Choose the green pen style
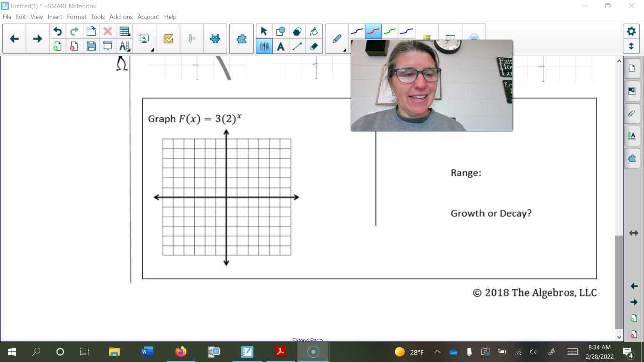 [390, 31]
